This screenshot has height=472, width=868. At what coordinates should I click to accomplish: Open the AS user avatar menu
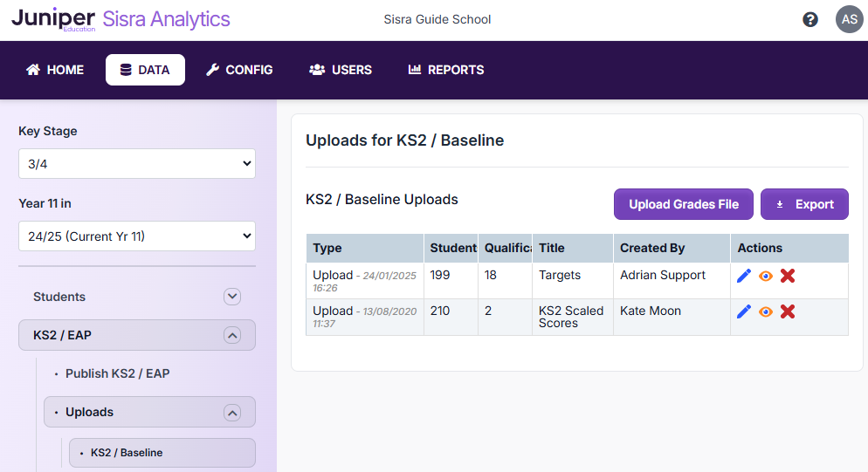[x=849, y=19]
